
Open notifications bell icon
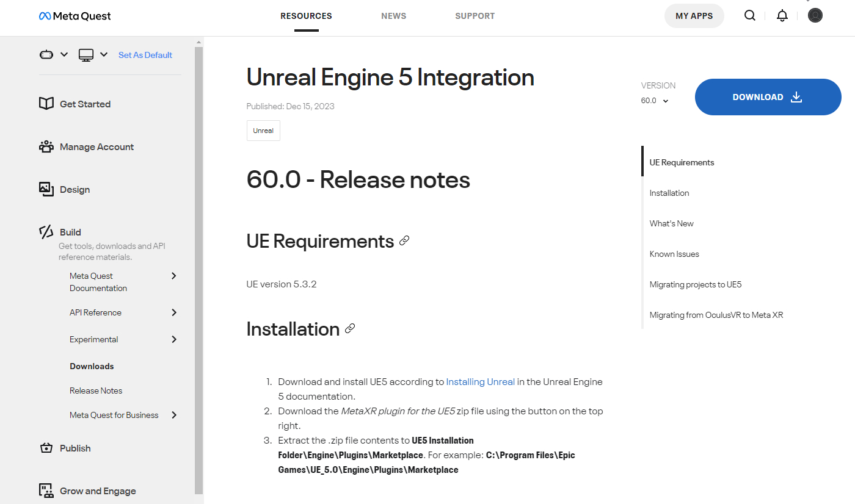[782, 16]
